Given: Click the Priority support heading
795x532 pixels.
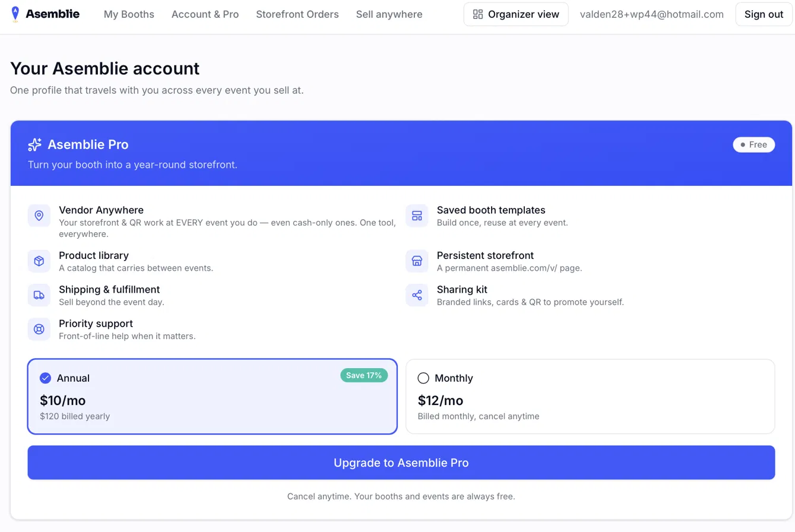Looking at the screenshot, I should [96, 324].
